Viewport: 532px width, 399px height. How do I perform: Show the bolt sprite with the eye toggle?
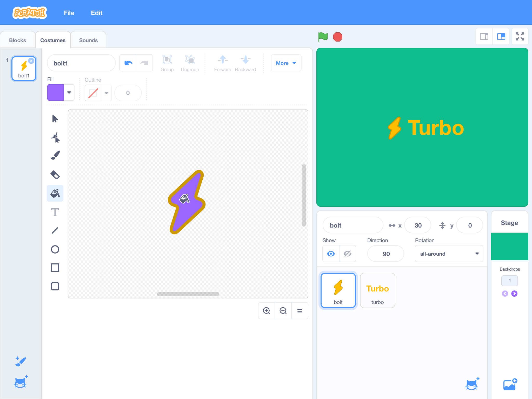click(x=331, y=254)
